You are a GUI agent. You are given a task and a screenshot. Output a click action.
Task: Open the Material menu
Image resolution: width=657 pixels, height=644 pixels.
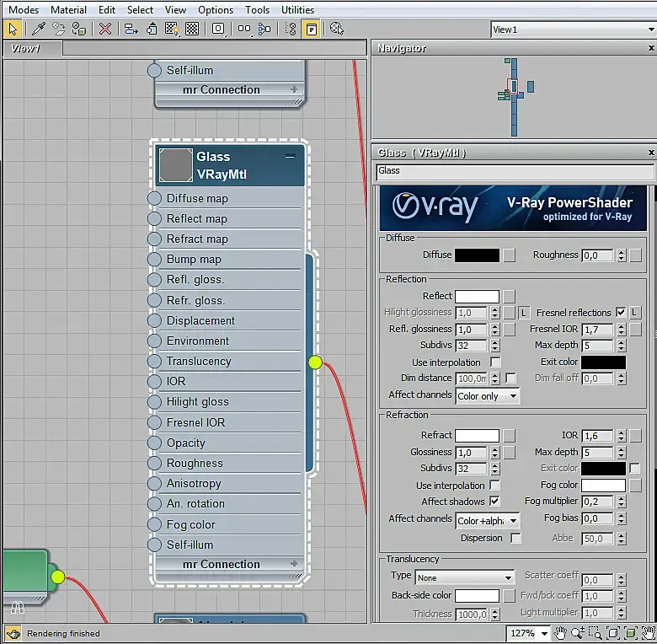click(68, 9)
